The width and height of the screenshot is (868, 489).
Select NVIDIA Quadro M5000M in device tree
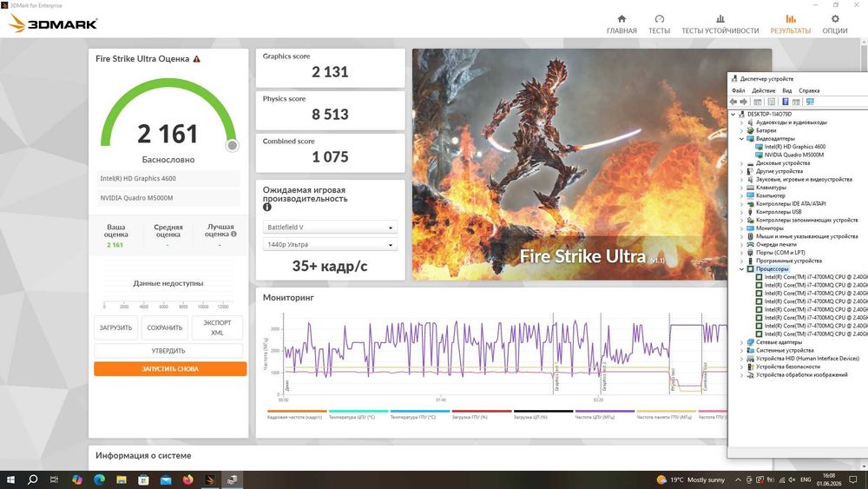pos(794,155)
